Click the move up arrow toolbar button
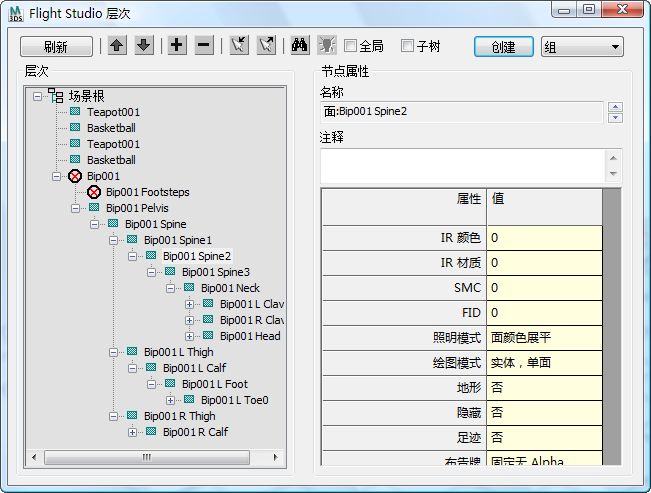Viewport: 651px width, 493px height. click(117, 45)
